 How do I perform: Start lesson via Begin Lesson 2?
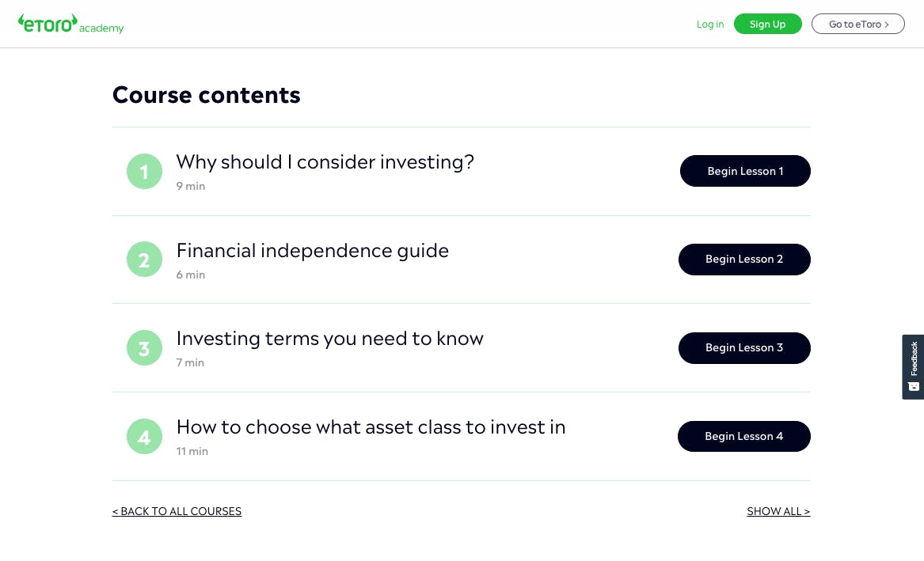(x=744, y=260)
